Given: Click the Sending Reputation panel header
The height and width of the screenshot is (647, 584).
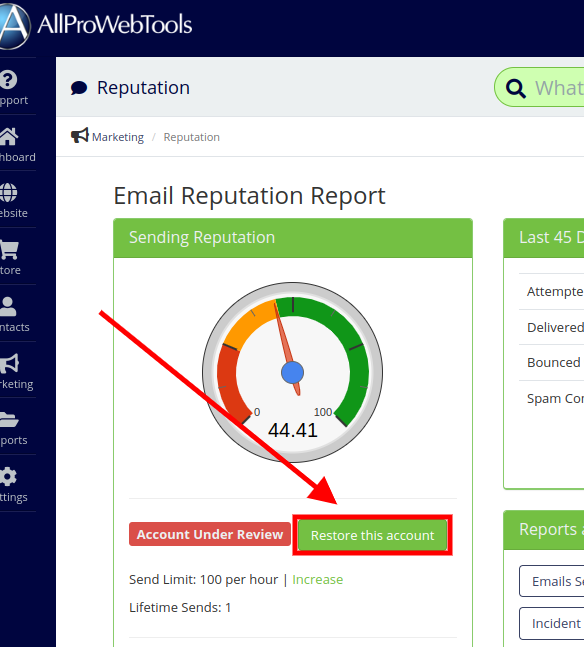Looking at the screenshot, I should (293, 238).
